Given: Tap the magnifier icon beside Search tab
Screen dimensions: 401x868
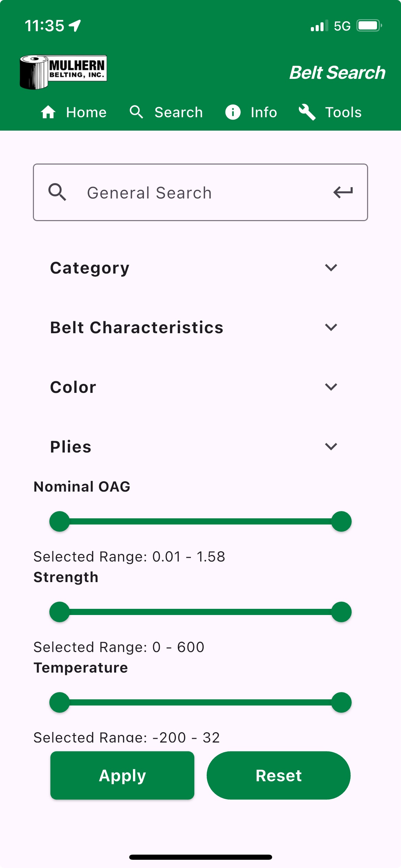Looking at the screenshot, I should [x=136, y=112].
